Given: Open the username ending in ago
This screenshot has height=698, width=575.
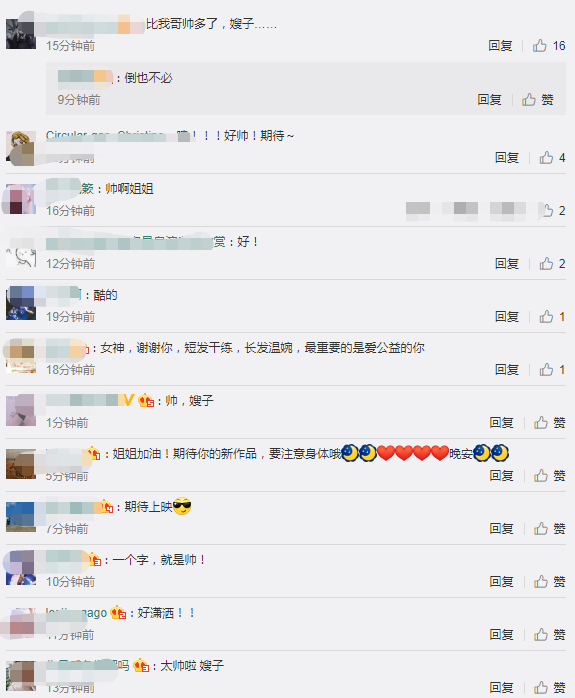Looking at the screenshot, I should (77, 613).
